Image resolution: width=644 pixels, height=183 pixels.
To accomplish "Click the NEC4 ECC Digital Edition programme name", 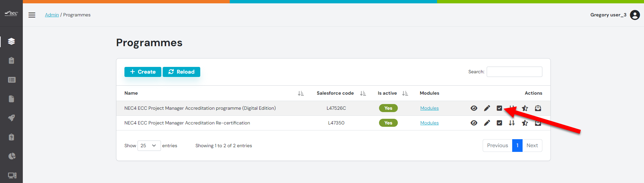I will pos(200,108).
